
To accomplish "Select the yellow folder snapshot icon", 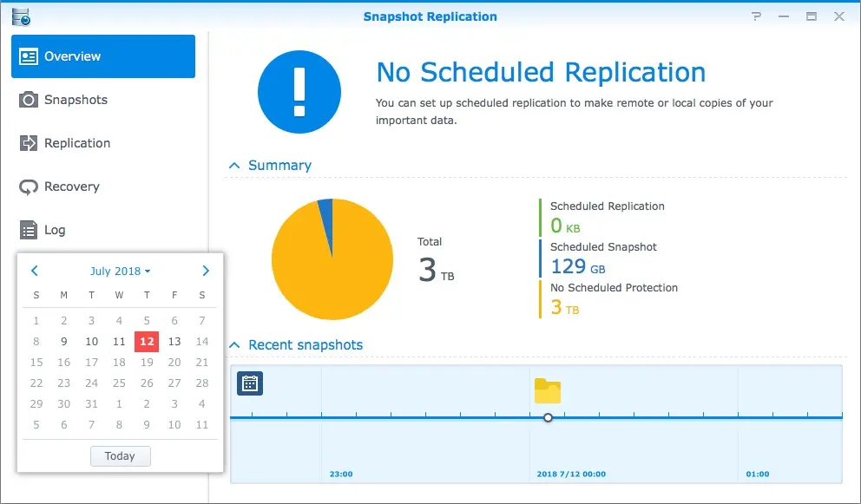I will (548, 391).
